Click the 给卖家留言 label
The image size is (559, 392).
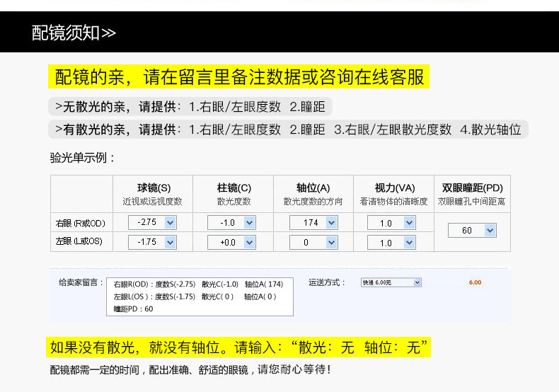[81, 282]
